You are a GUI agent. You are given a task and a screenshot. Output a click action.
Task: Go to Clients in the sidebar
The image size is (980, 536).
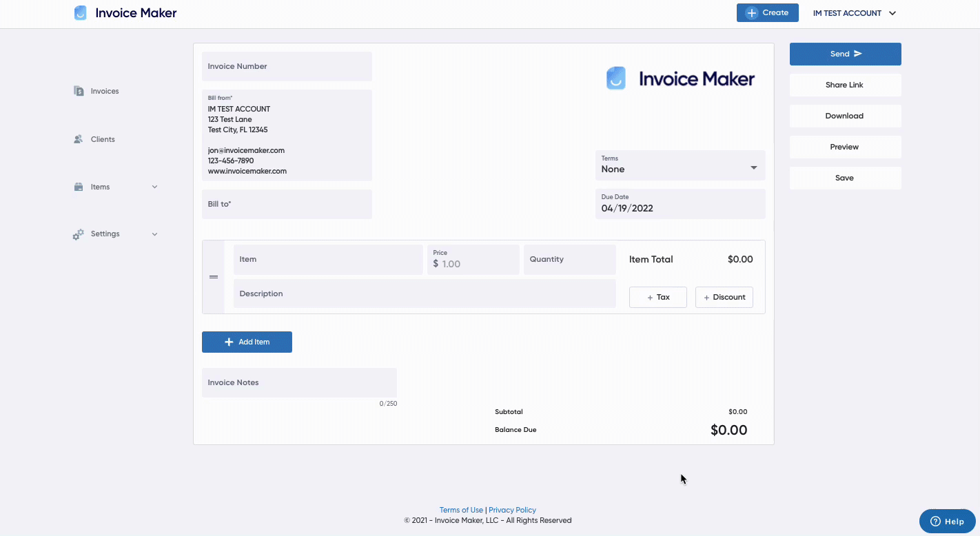pyautogui.click(x=103, y=139)
